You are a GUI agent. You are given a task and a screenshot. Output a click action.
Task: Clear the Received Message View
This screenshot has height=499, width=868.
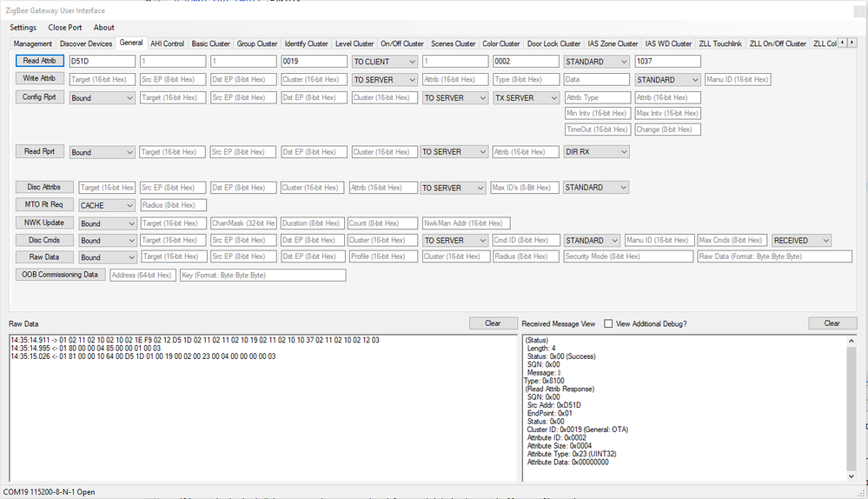click(832, 323)
